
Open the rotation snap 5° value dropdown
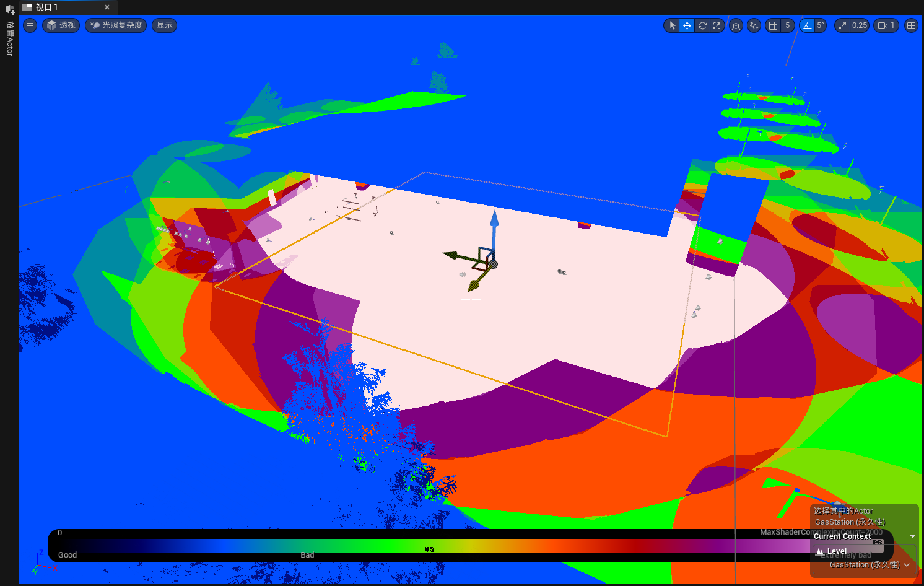click(820, 25)
